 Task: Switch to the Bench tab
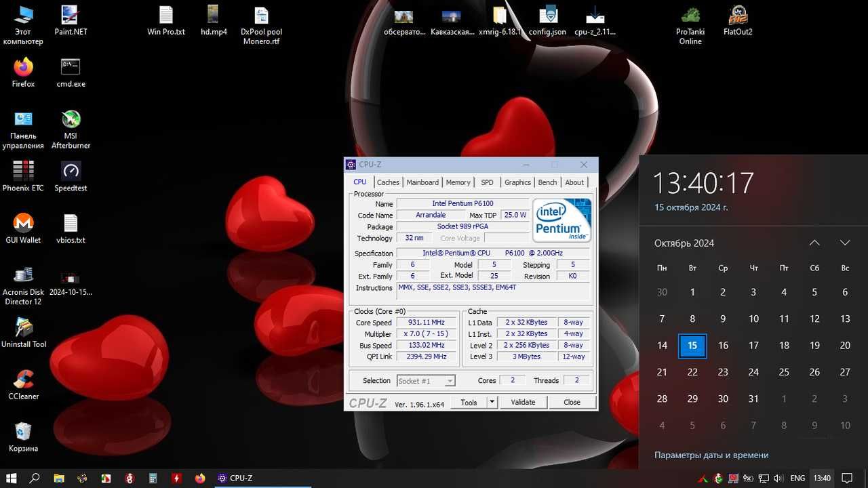pos(547,182)
